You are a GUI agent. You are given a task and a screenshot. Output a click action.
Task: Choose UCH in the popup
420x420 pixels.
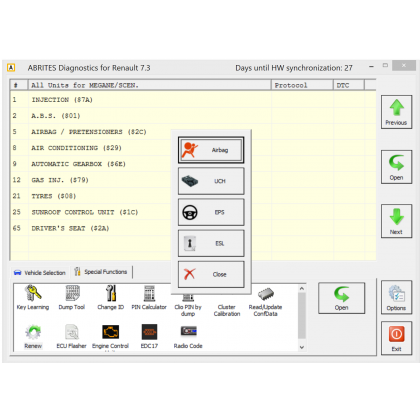tap(211, 181)
